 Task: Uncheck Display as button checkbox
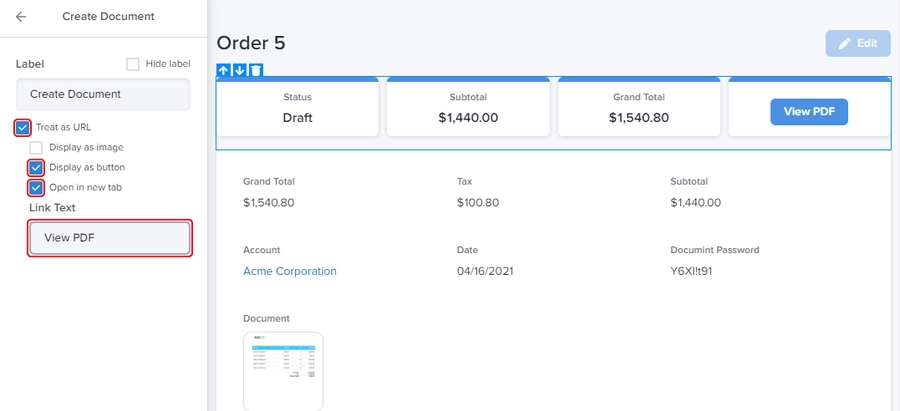click(36, 167)
